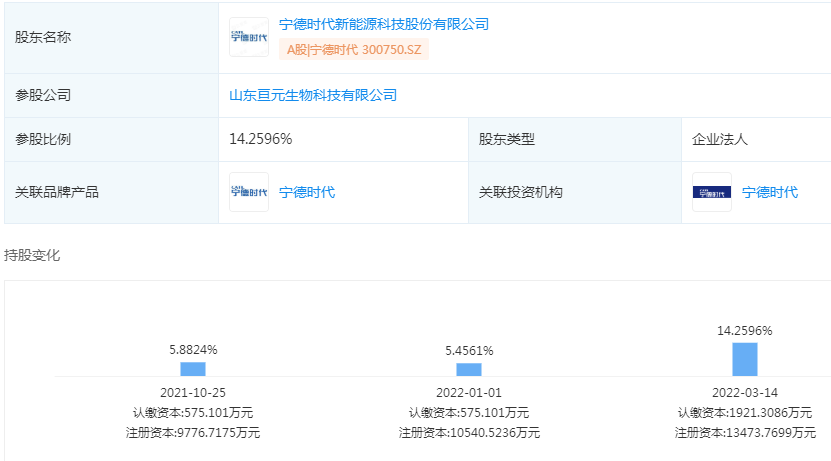Click the 关联投资机构 label cell
Image resolution: width=831 pixels, height=461 pixels.
[574, 192]
